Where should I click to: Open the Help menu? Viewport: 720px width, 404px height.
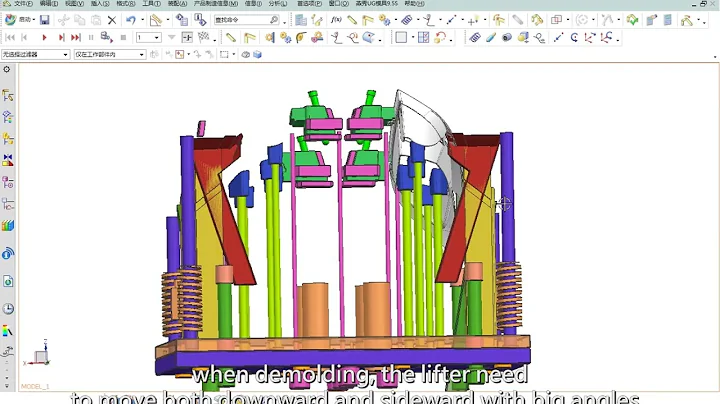click(415, 3)
